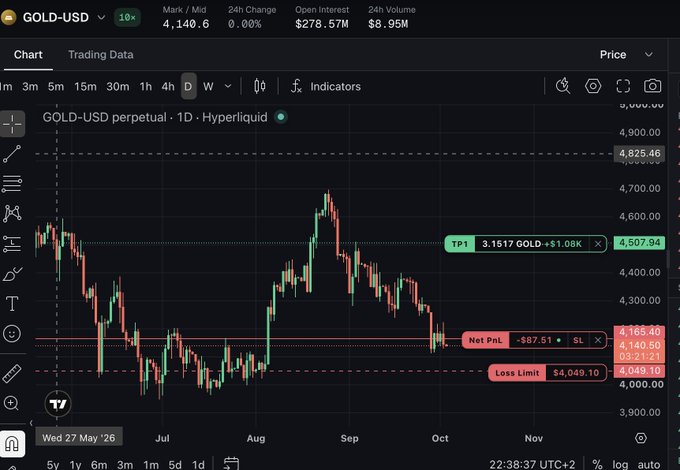This screenshot has height=470, width=680.
Task: Close the Net PnL position line
Action: coord(598,340)
